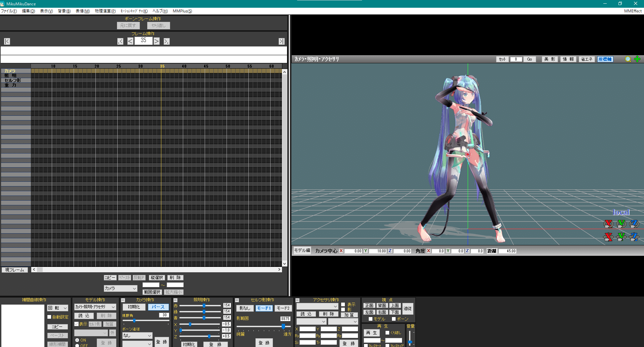Click timeline horizontal scrollbar left arrow
The height and width of the screenshot is (347, 644).
pos(34,270)
